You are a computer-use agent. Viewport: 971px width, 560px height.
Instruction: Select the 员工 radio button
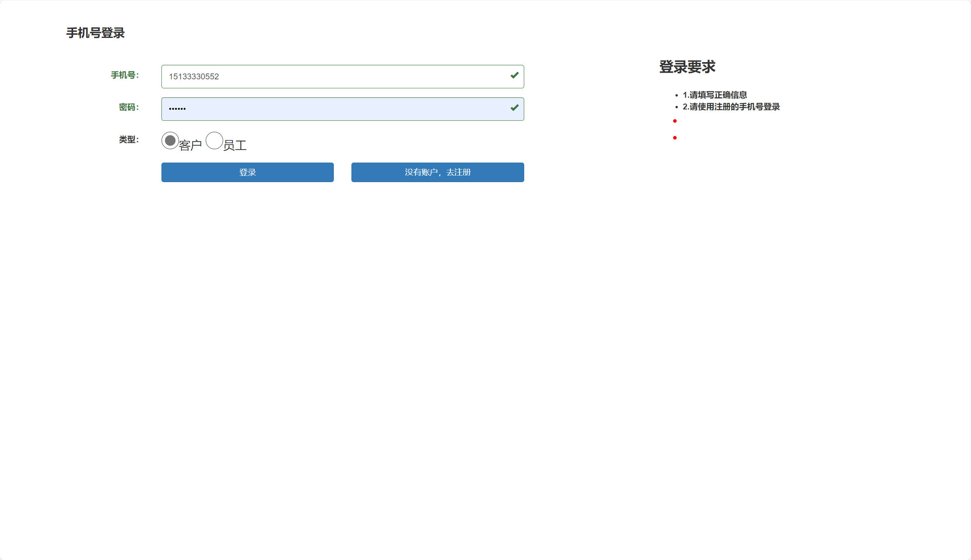(214, 141)
